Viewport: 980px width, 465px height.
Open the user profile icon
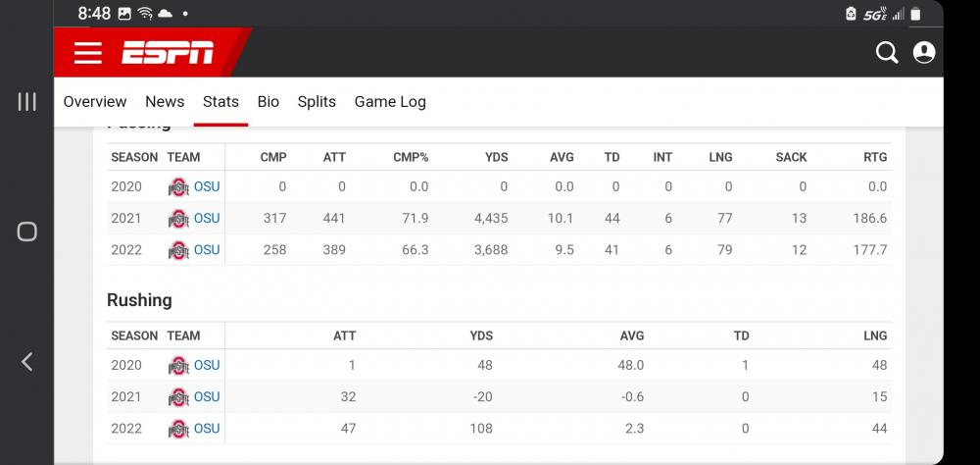pos(924,53)
